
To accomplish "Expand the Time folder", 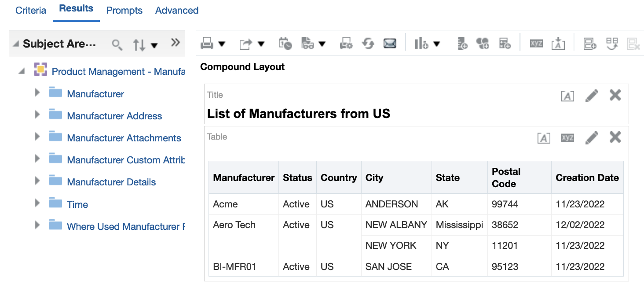I will click(37, 203).
